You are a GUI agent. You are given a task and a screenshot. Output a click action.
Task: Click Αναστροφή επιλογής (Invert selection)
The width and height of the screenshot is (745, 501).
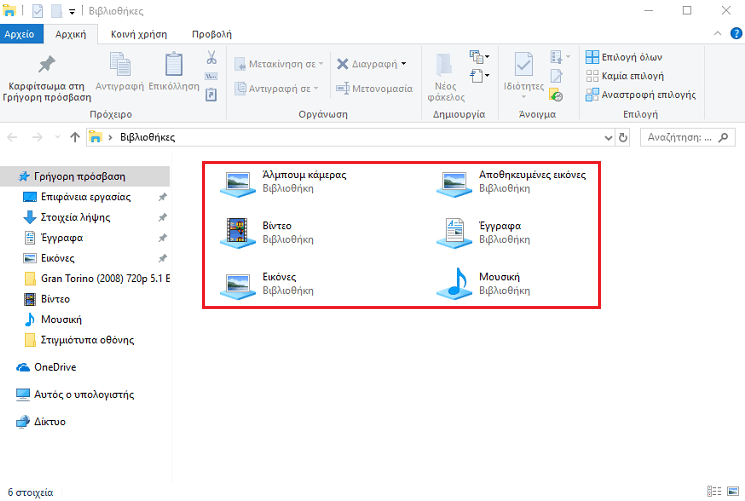pyautogui.click(x=641, y=95)
